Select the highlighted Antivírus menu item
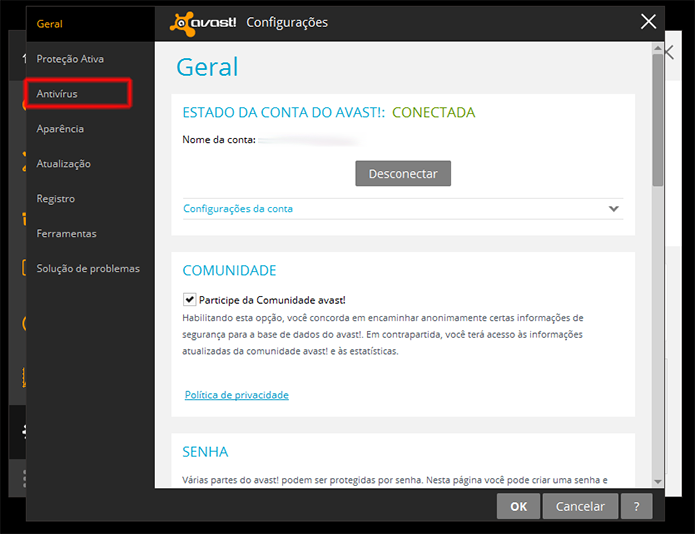The width and height of the screenshot is (695, 534). (57, 94)
